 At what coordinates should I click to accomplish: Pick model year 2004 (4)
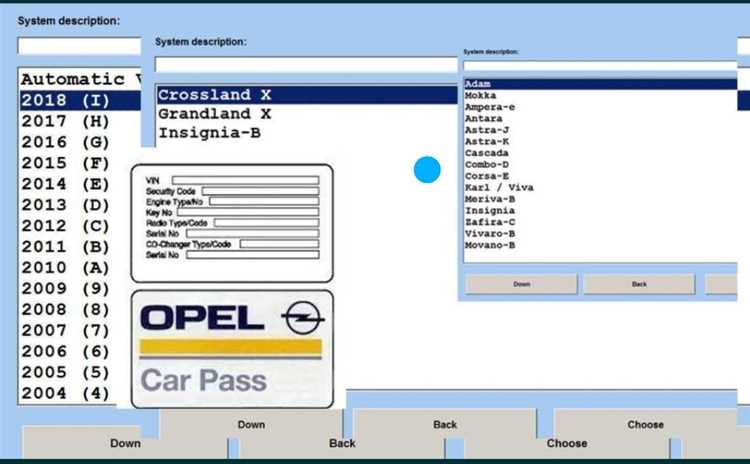(x=66, y=393)
